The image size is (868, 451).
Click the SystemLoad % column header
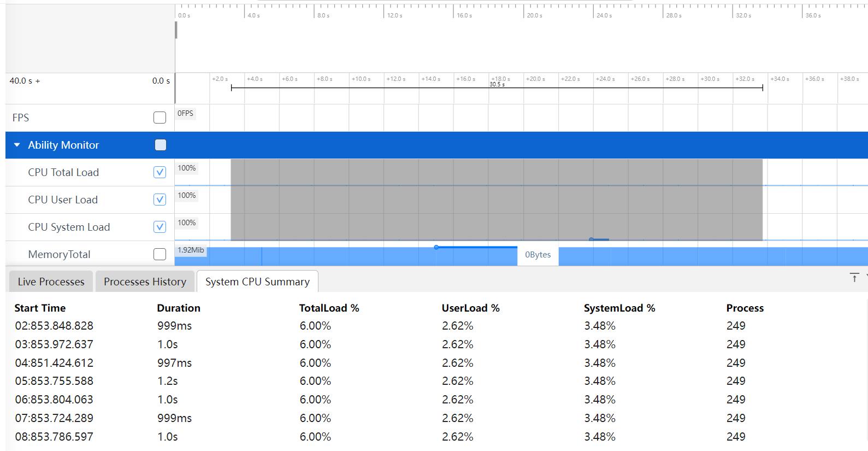click(619, 308)
